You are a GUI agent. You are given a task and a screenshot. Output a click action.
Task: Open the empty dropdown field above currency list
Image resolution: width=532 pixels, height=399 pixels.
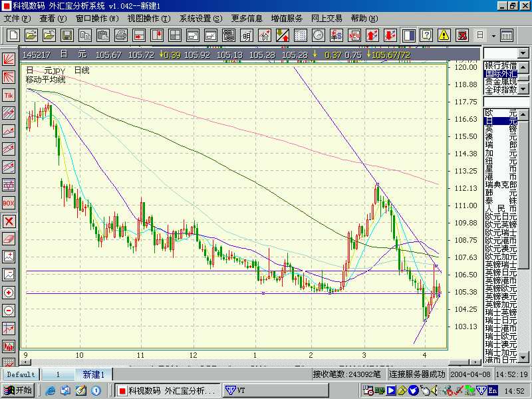tap(506, 102)
